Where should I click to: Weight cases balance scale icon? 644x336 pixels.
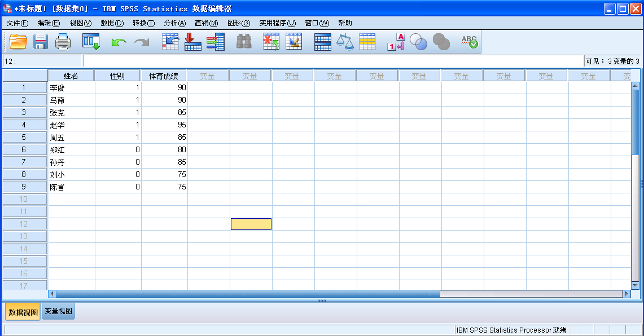pyautogui.click(x=345, y=41)
